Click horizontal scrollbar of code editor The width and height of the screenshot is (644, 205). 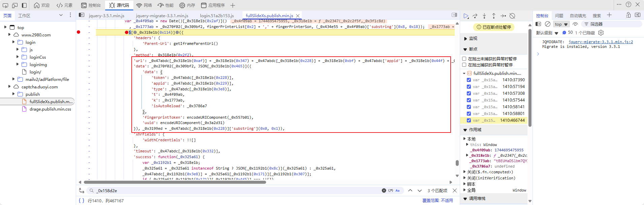coord(175,182)
